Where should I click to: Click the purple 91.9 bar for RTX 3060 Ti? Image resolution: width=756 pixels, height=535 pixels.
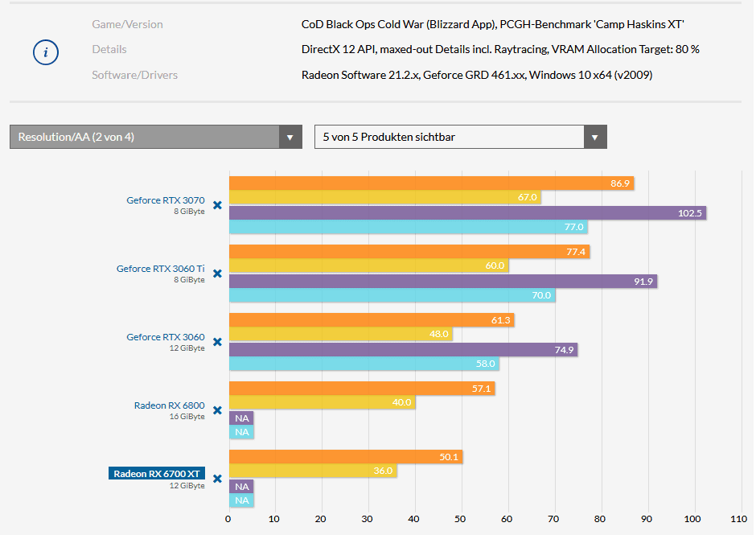(x=443, y=282)
